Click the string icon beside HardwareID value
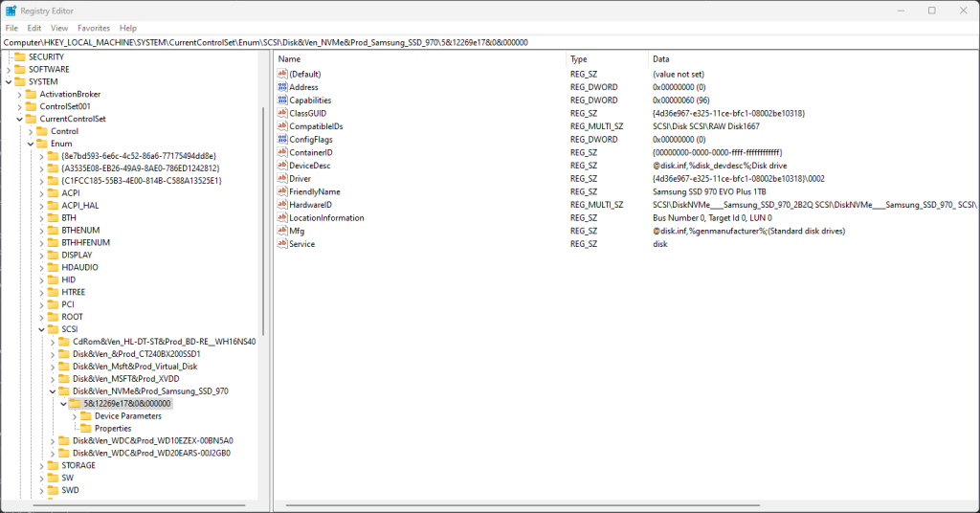 [x=282, y=205]
